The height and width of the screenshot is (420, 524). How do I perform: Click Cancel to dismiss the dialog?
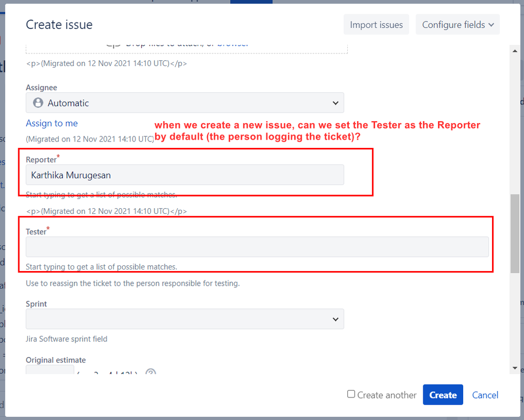pos(485,395)
